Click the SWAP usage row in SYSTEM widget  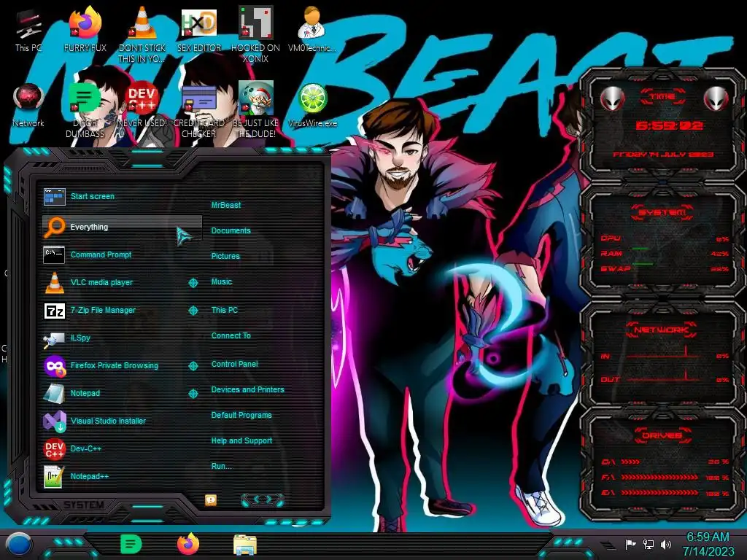click(x=665, y=268)
